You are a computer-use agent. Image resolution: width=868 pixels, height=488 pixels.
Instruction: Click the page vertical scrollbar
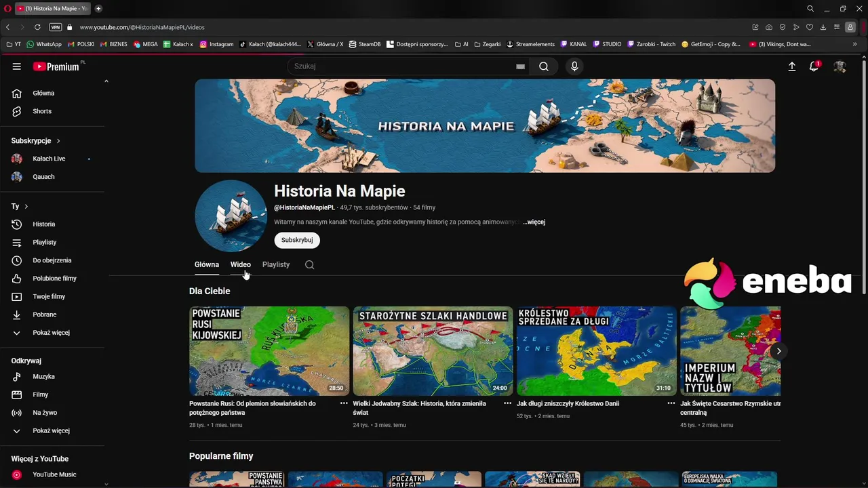pos(863,176)
